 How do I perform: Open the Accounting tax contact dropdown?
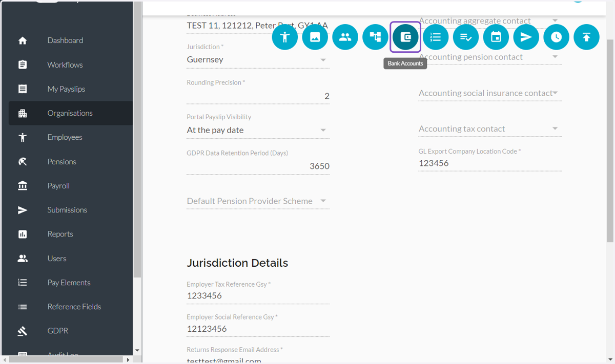tap(490, 129)
